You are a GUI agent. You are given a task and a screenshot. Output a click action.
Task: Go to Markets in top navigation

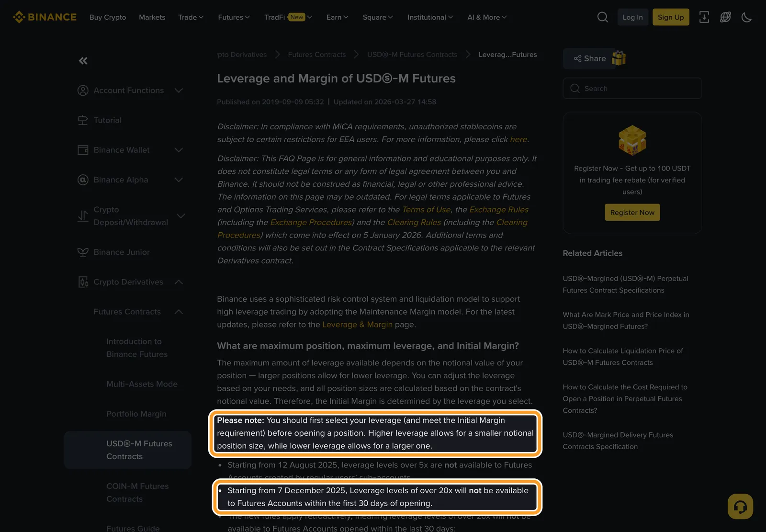point(152,17)
